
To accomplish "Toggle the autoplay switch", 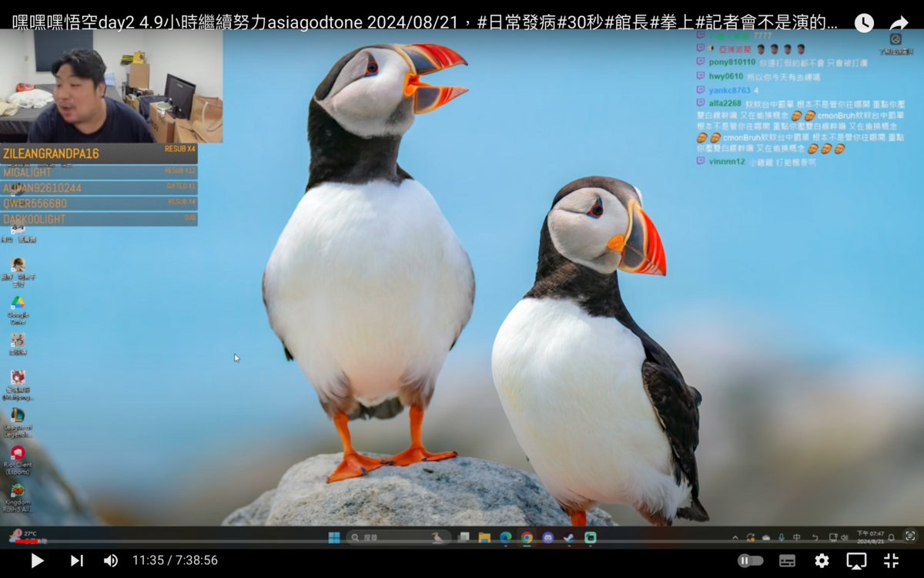I will click(x=750, y=561).
